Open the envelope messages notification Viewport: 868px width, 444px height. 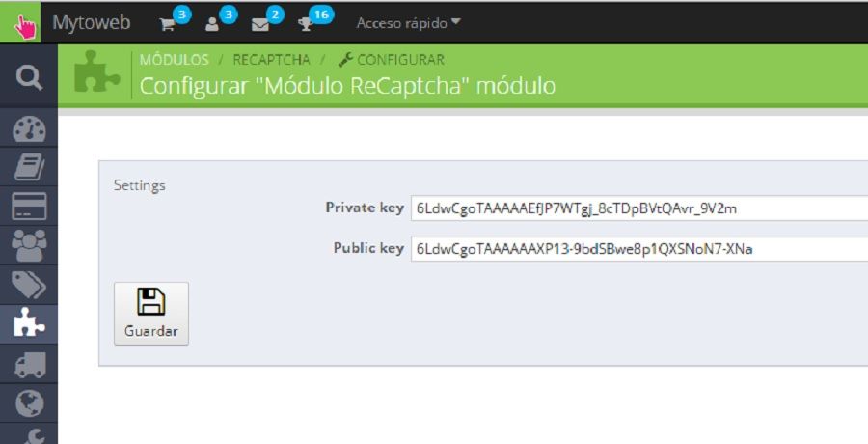click(x=259, y=24)
